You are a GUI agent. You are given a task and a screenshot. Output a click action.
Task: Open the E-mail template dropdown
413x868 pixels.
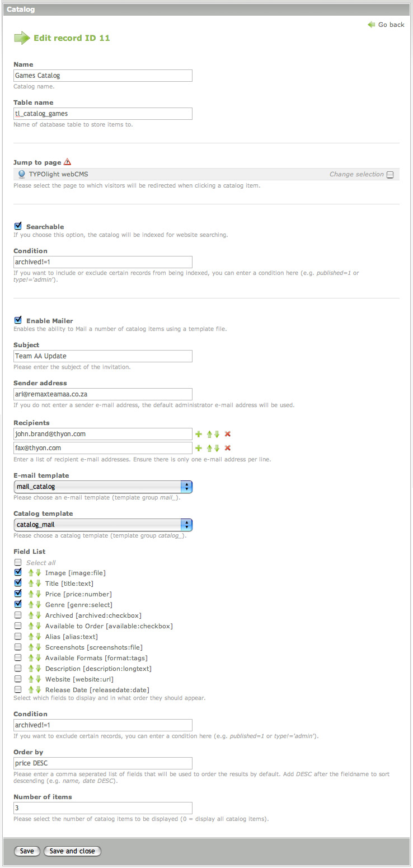[x=103, y=487]
